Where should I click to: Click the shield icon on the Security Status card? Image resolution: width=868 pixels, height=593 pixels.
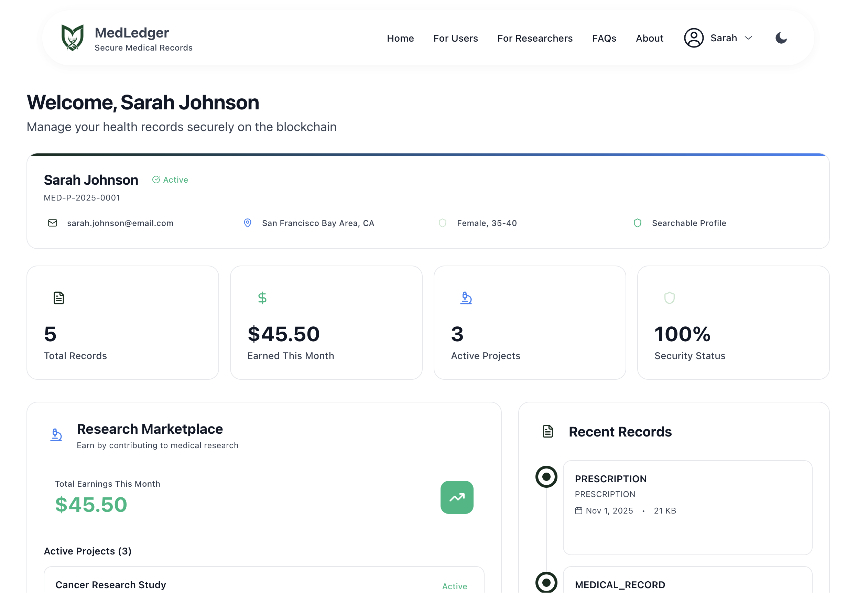coord(669,298)
